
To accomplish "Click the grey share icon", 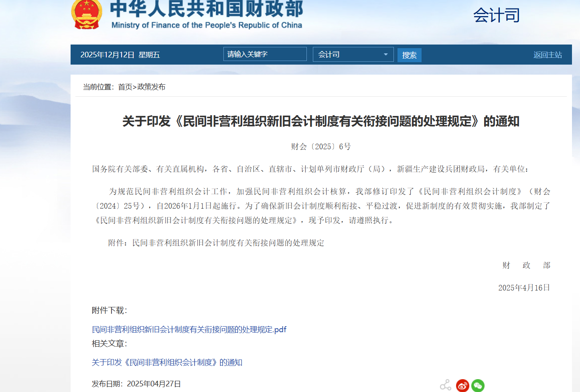I will tap(446, 386).
